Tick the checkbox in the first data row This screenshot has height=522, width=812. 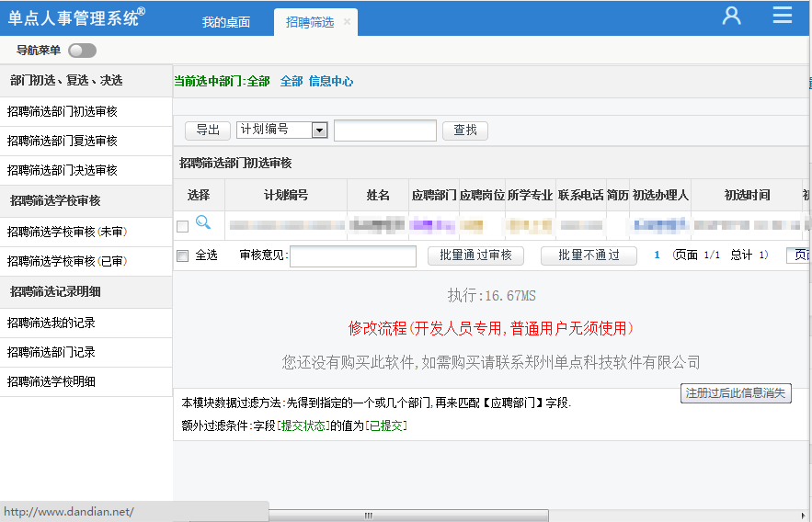click(x=182, y=227)
